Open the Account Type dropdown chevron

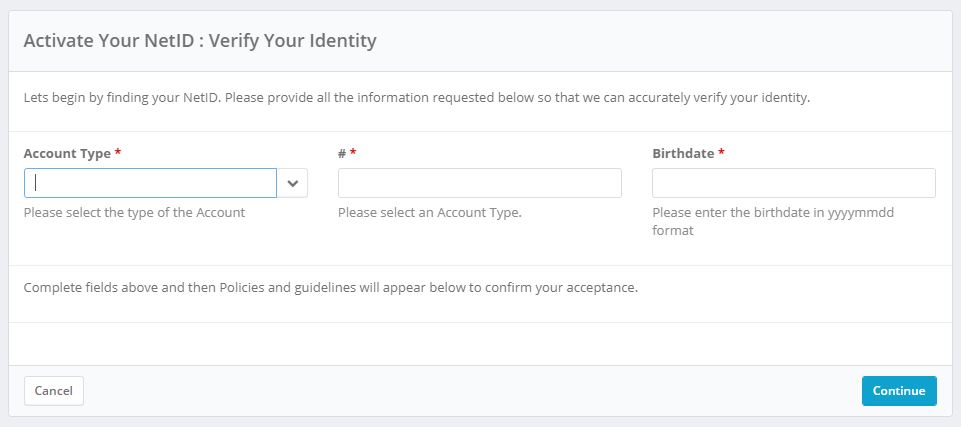pos(293,183)
